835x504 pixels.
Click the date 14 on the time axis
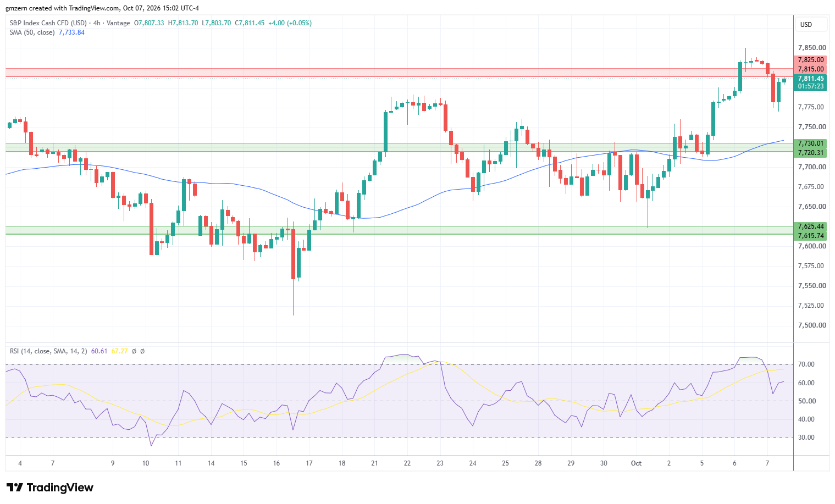coord(211,463)
